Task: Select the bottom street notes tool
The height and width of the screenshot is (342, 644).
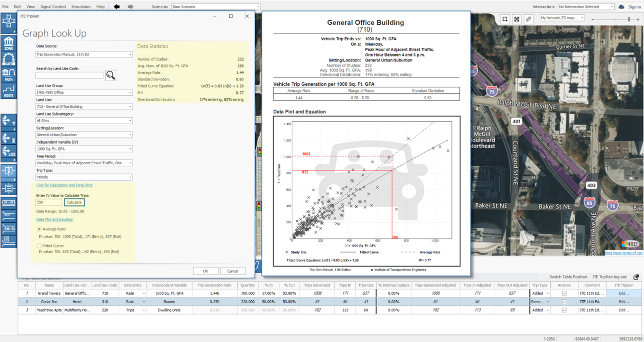Action: pos(9,241)
